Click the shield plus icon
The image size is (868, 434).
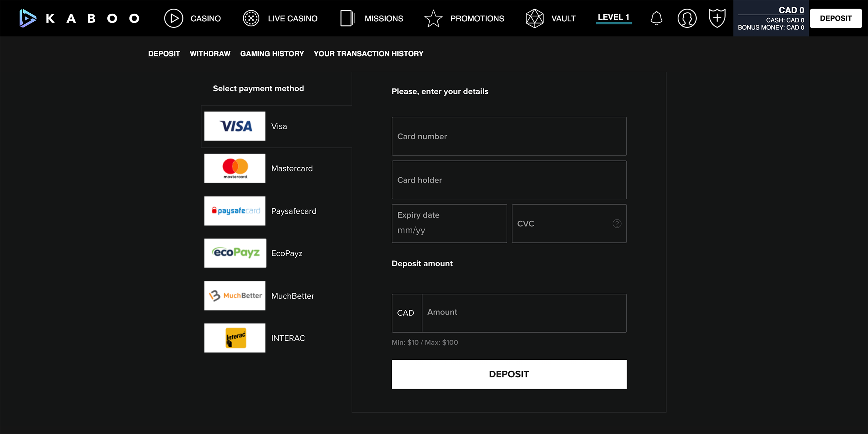pyautogui.click(x=717, y=18)
